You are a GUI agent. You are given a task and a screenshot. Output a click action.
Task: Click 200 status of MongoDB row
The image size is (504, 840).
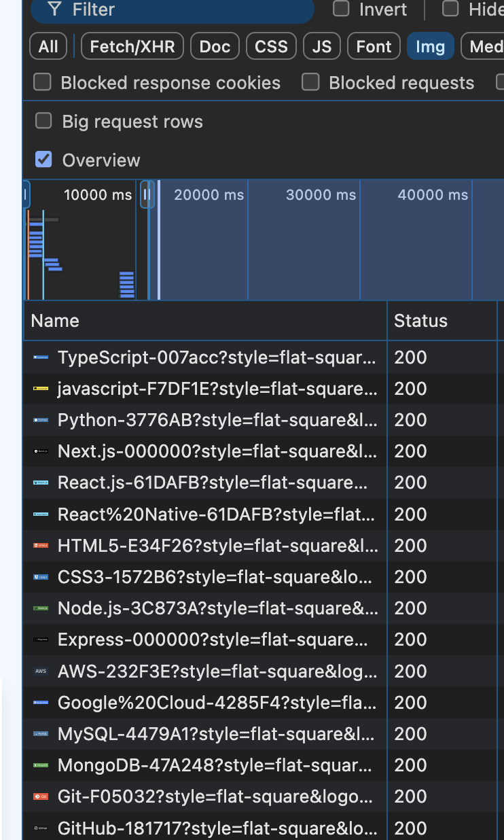[410, 765]
